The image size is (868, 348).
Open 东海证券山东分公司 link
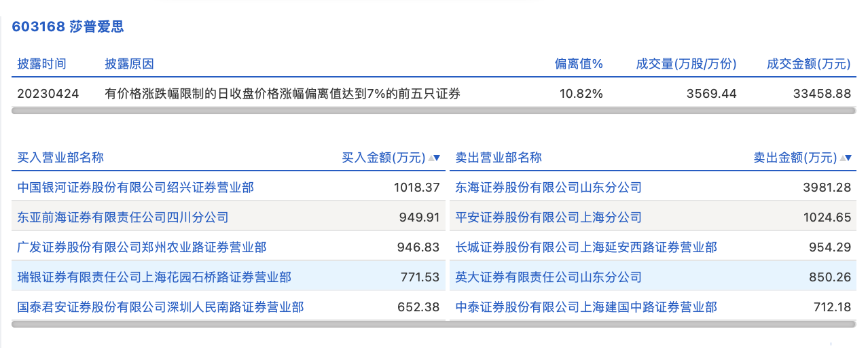548,187
